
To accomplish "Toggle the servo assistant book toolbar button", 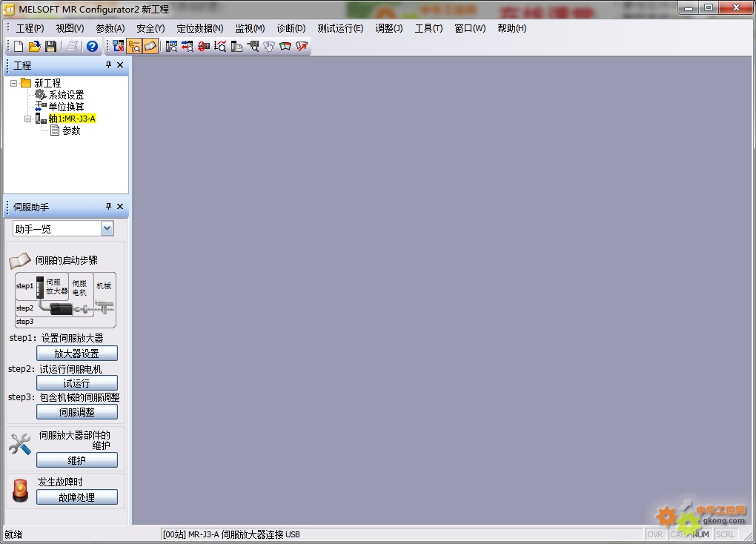I will [x=150, y=46].
